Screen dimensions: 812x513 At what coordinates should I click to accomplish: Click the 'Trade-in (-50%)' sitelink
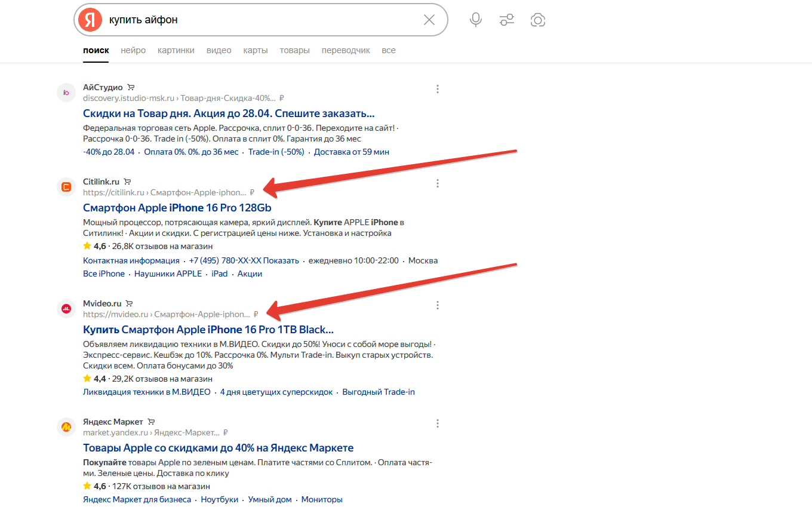coord(276,152)
